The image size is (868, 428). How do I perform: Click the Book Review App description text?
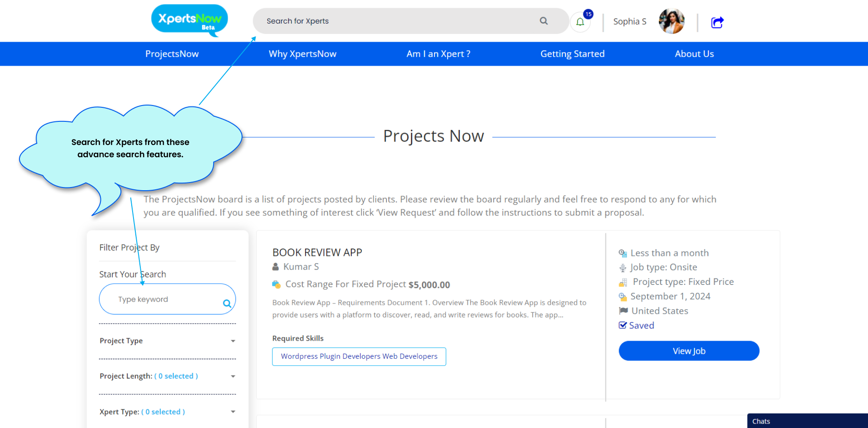[x=429, y=308]
